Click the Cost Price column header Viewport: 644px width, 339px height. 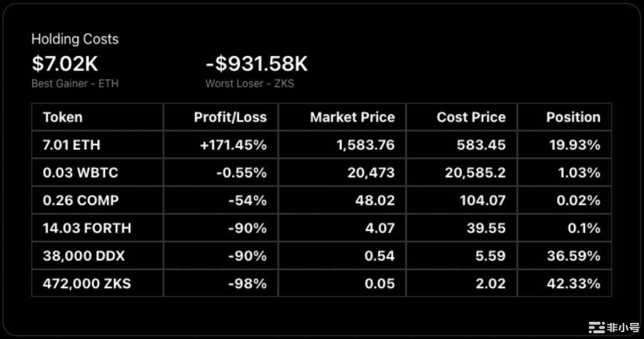(471, 117)
